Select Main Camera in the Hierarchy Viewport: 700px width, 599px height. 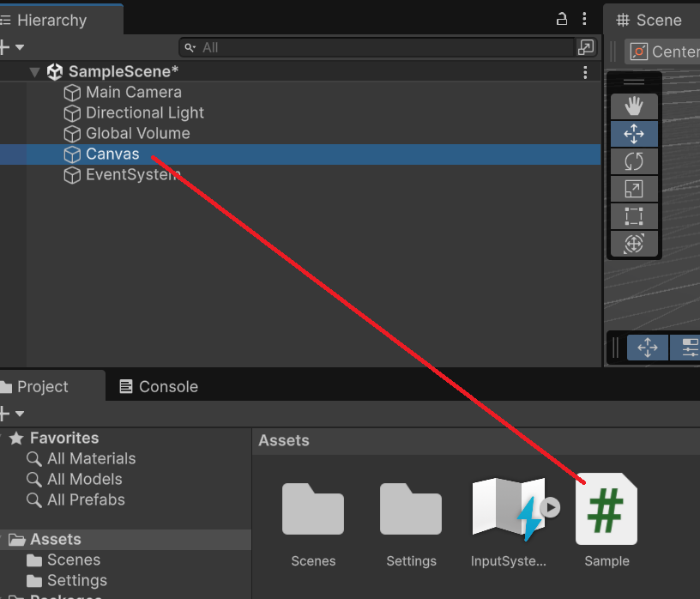[x=133, y=92]
